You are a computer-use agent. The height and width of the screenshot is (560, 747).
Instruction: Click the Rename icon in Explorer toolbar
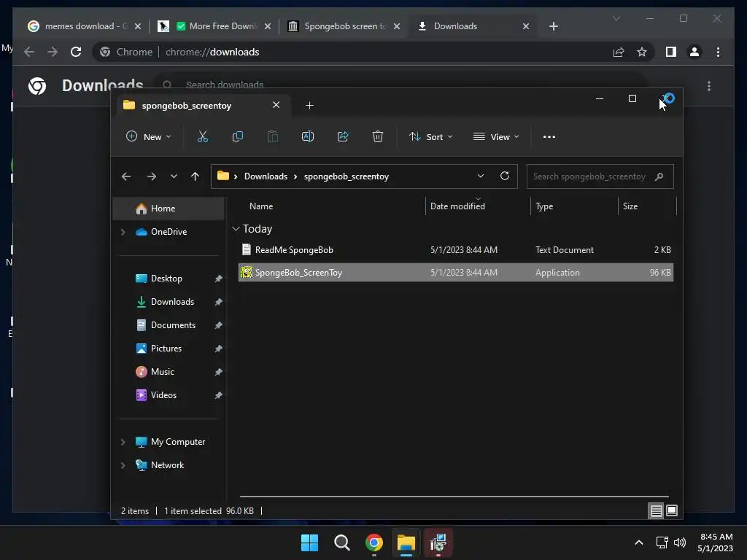(x=308, y=136)
